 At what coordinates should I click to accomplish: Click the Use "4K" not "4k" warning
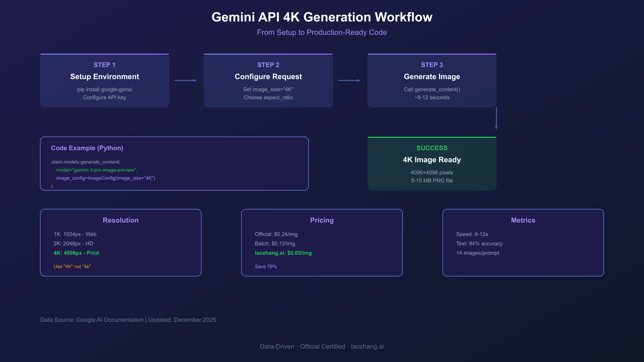point(72,267)
